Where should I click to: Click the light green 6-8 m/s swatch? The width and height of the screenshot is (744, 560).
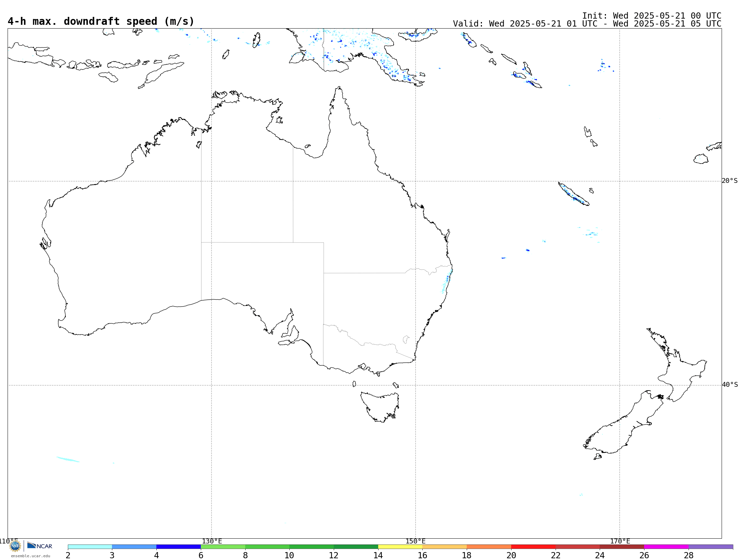tap(223, 547)
